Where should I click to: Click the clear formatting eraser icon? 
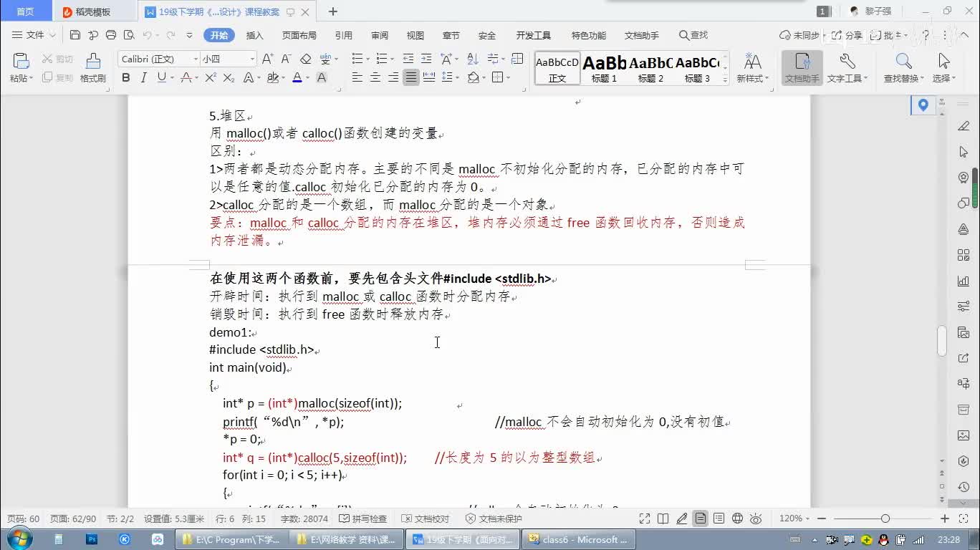click(306, 59)
